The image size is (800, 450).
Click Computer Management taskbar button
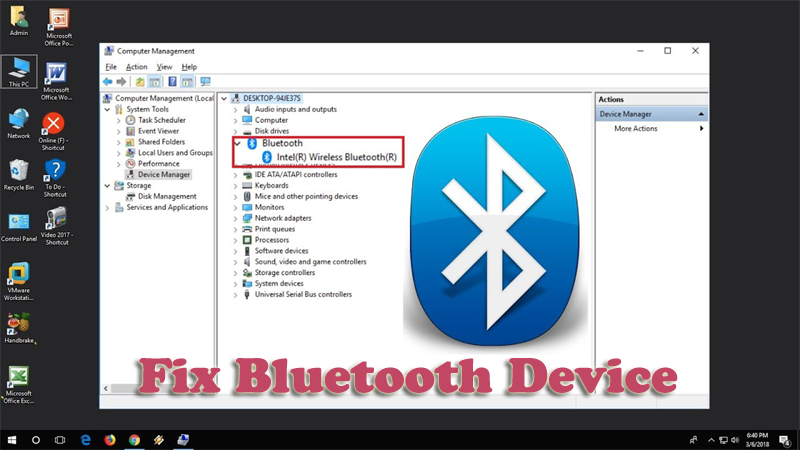pos(183,440)
